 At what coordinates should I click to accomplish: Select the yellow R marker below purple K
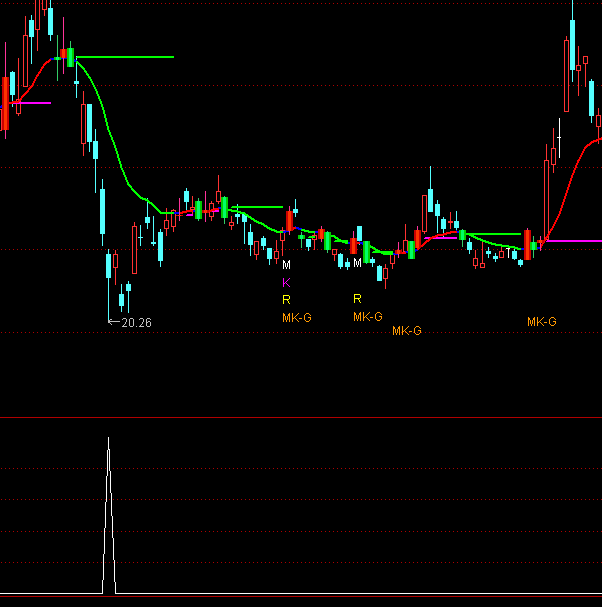click(x=286, y=299)
